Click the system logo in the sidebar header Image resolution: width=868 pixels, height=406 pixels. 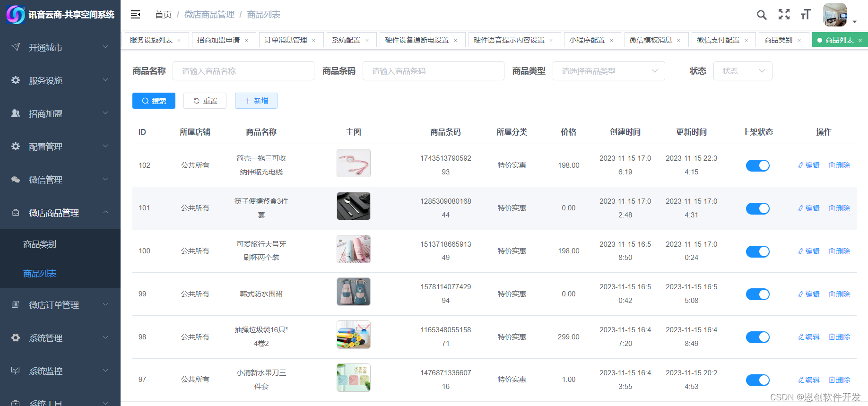16,15
